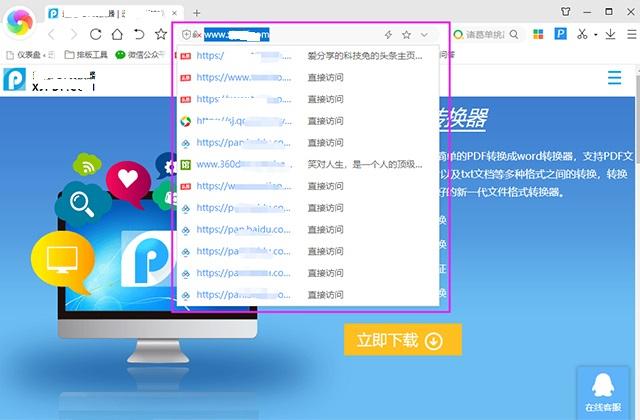
Task: Open a new tab with the plus button
Action: (197, 13)
